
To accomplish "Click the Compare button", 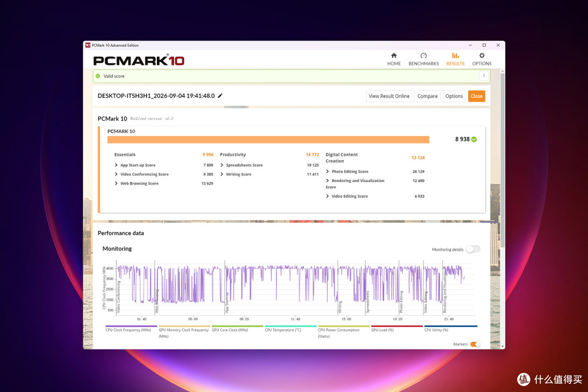I will (427, 96).
